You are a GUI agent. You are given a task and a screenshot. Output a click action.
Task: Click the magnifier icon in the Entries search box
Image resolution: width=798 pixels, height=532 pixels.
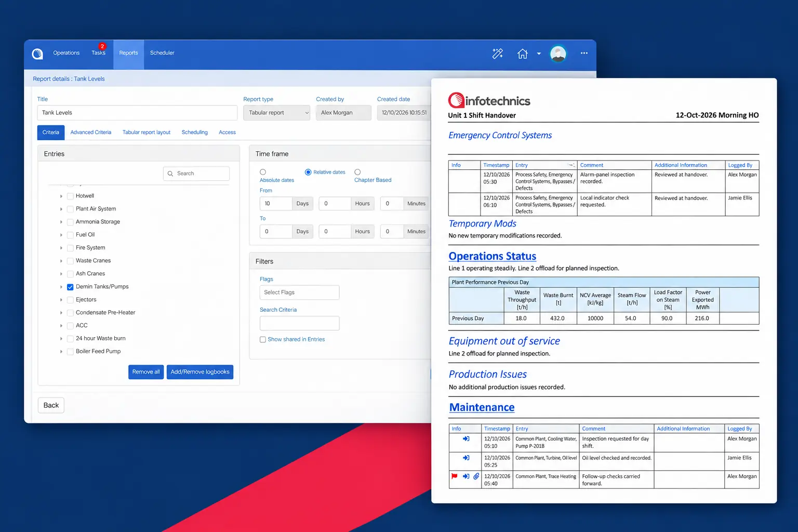170,174
